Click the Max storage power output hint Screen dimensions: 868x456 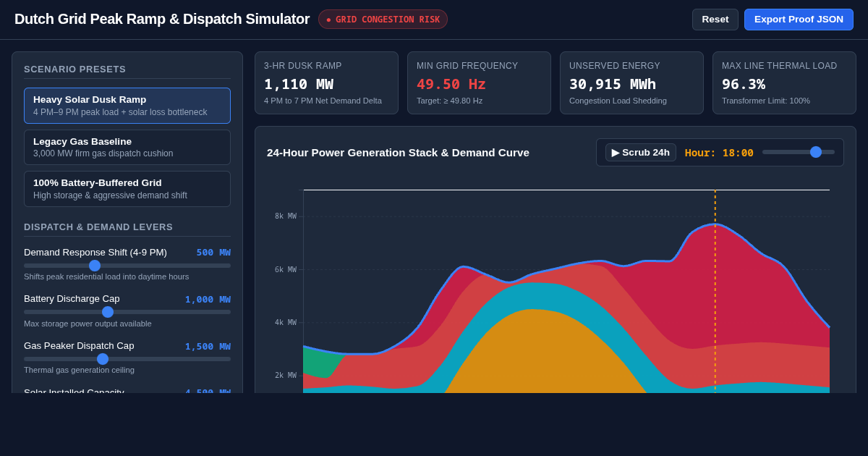tap(88, 324)
